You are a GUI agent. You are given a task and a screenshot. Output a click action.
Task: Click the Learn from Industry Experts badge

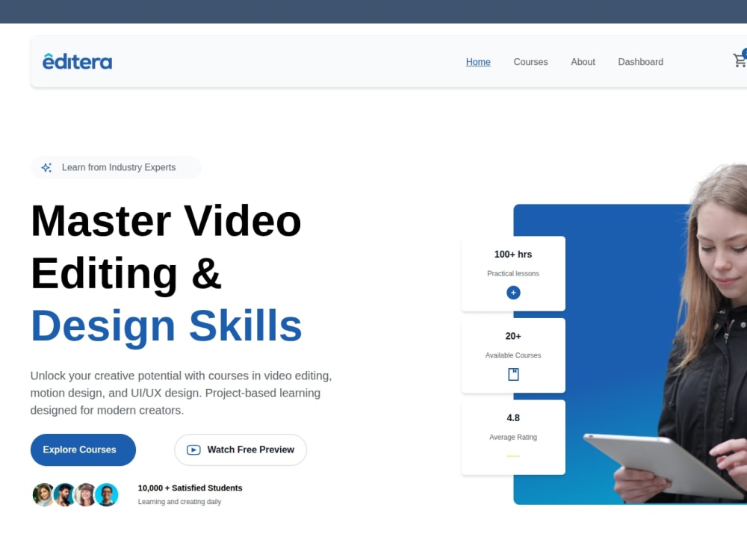116,167
